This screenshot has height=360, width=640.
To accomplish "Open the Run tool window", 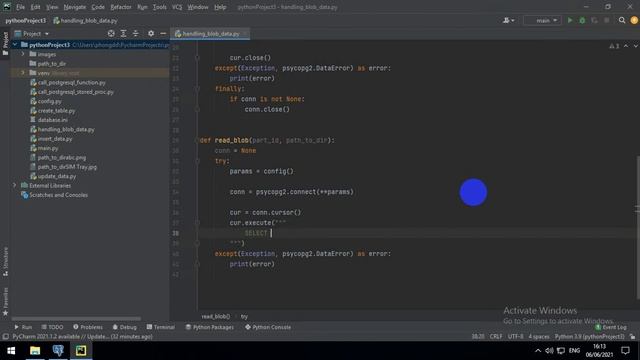I will point(23,327).
